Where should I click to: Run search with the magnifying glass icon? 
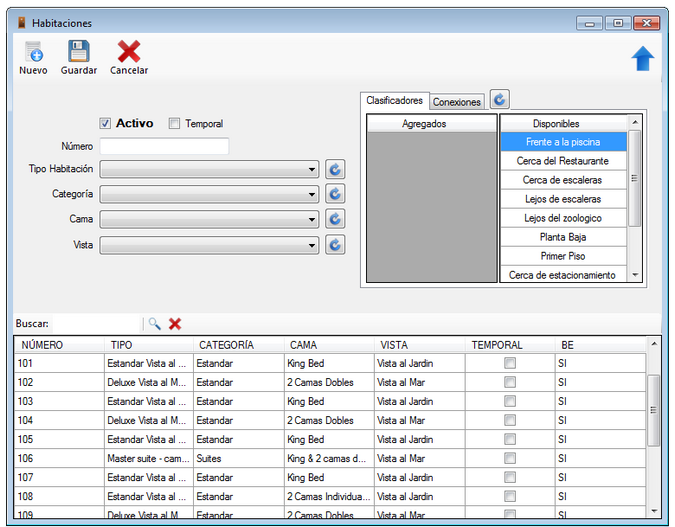(154, 324)
